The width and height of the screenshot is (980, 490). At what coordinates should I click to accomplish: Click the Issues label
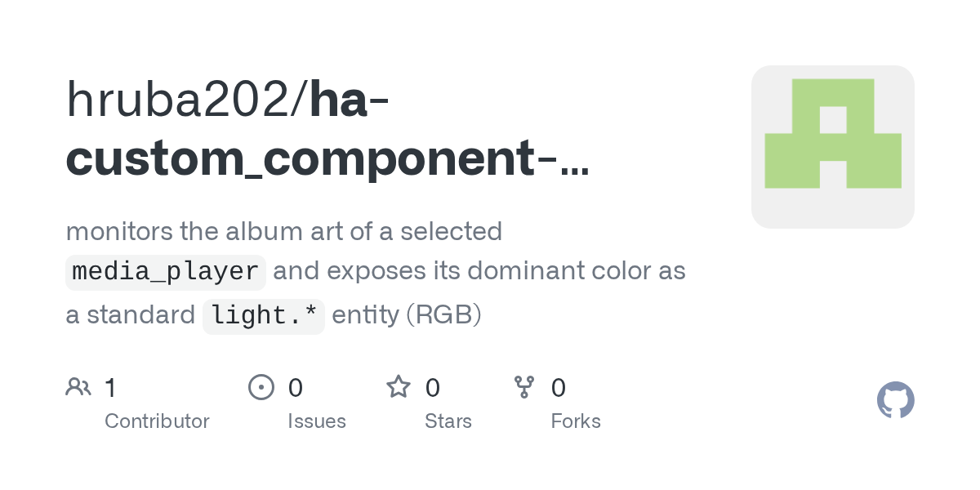(x=317, y=421)
